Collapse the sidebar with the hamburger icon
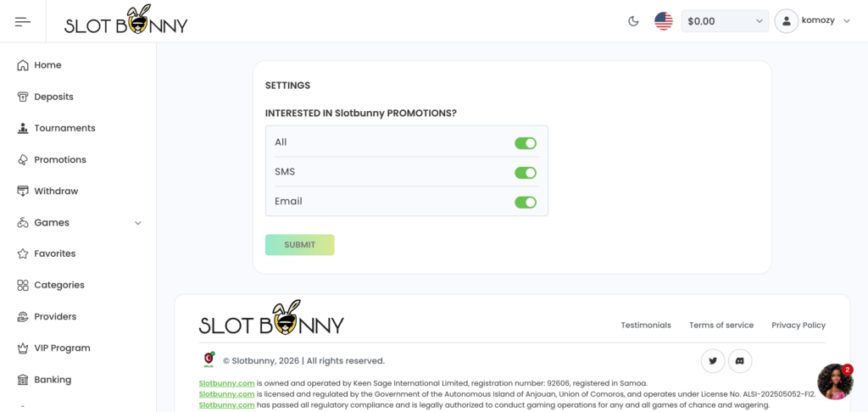 (23, 21)
